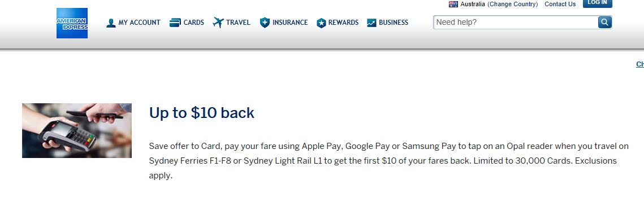
Task: Open the INSURANCE menu
Action: [x=290, y=23]
